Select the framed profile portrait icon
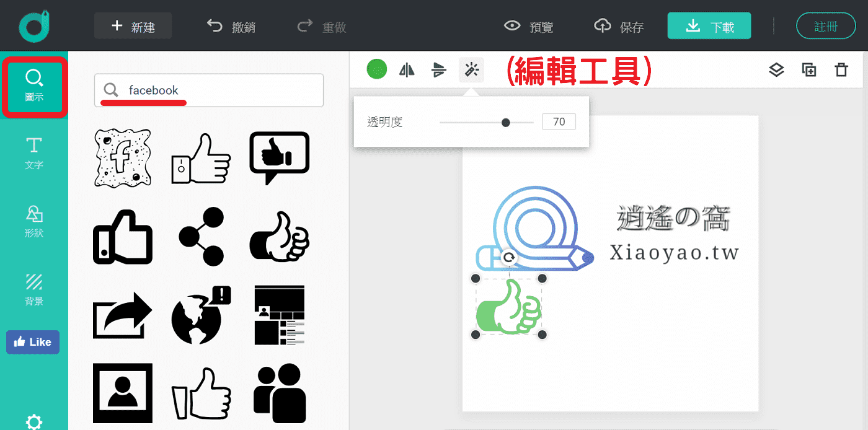Image resolution: width=868 pixels, height=430 pixels. (123, 393)
